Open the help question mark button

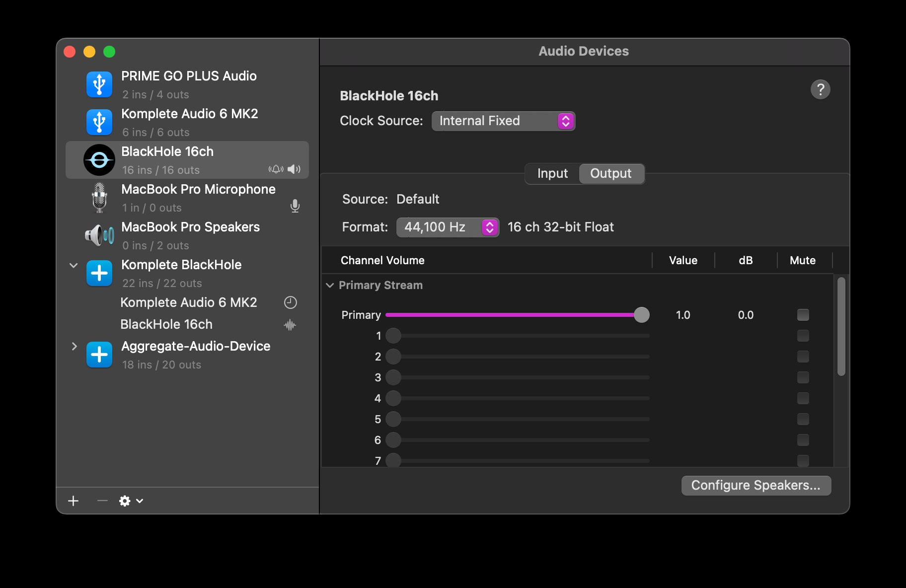click(821, 89)
